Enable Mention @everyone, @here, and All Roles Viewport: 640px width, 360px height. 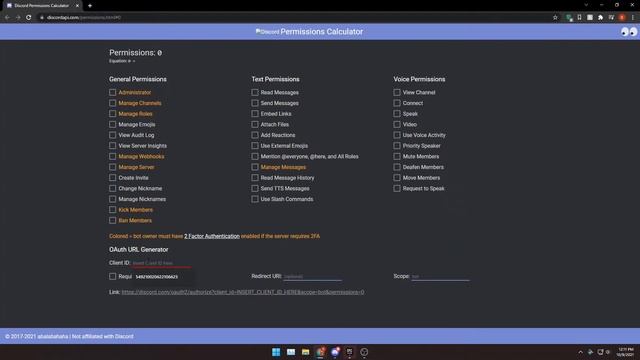pos(255,156)
